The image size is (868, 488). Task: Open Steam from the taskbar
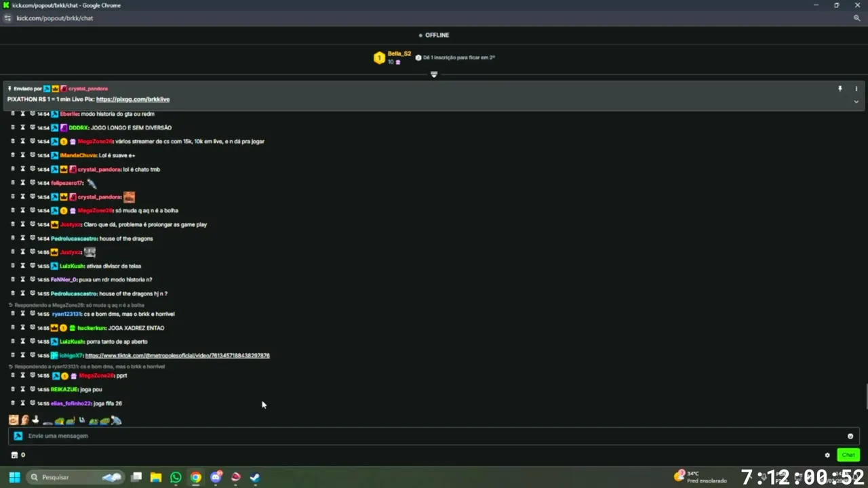254,477
